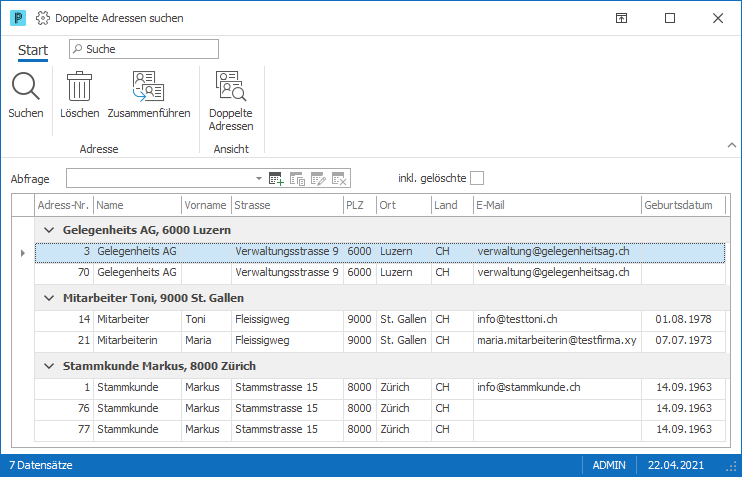Collapse the Mitarbeiter Toni, 9000 St. Gallen group
The width and height of the screenshot is (742, 477).
49,298
